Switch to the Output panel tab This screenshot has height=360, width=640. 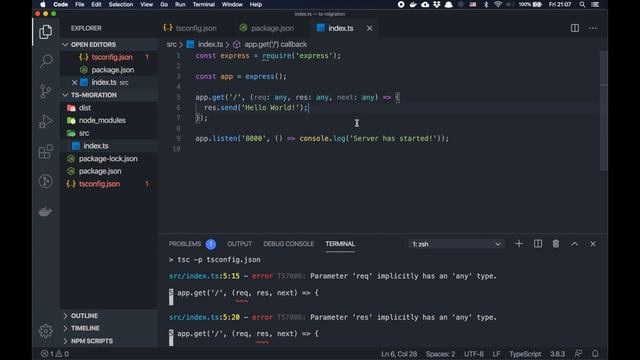[x=240, y=244]
